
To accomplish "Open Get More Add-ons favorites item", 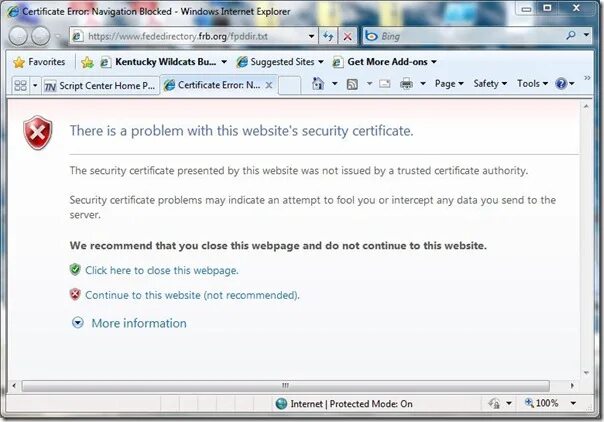I will (384, 62).
